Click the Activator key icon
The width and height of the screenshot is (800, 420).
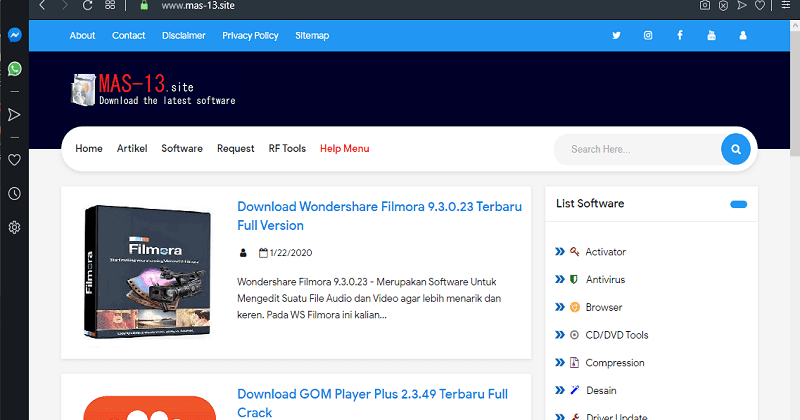(574, 252)
